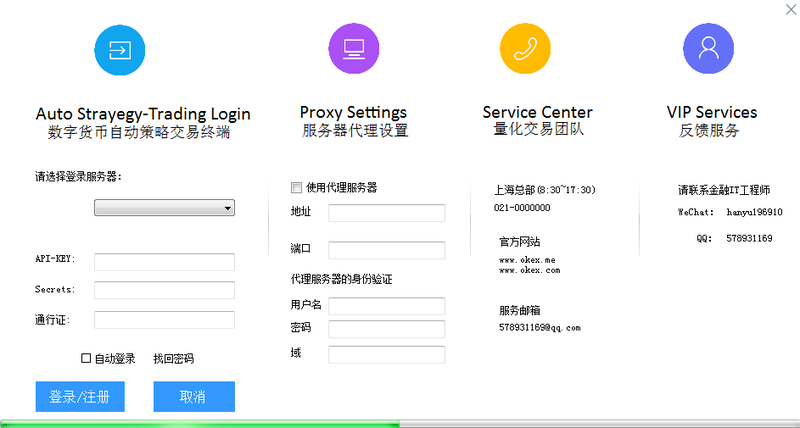Open the purple Proxy Settings monitor icon
Viewport: 800px width, 428px height.
354,48
